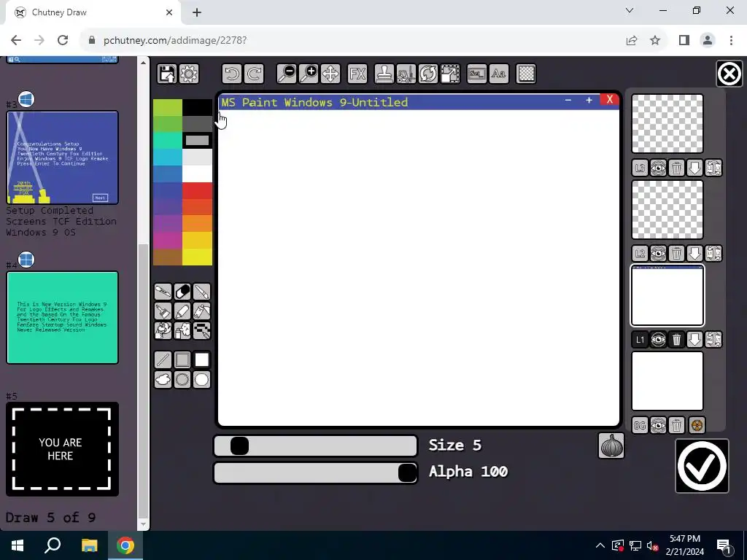
Task: Toggle visibility of layer L3
Action: (x=659, y=168)
